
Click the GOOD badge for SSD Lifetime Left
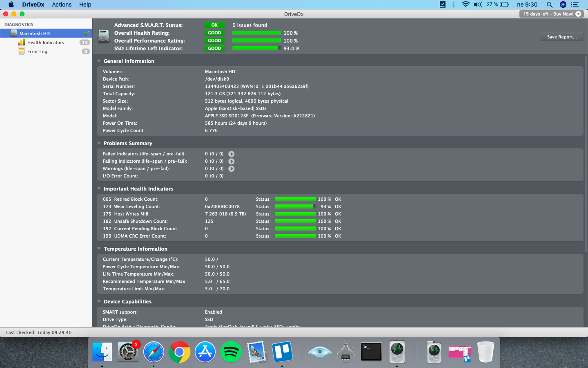(214, 48)
